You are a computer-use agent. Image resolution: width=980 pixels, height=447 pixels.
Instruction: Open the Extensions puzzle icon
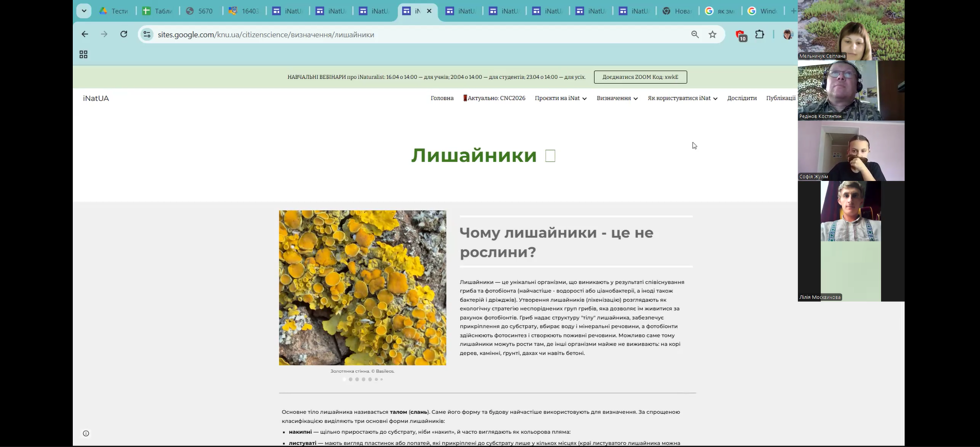[x=760, y=34]
